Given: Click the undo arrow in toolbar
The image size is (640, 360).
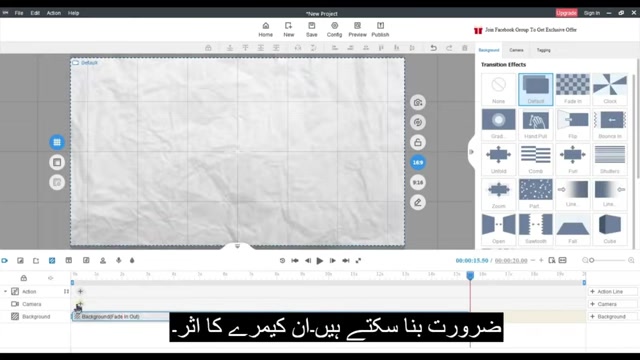Looking at the screenshot, I should coord(433,48).
